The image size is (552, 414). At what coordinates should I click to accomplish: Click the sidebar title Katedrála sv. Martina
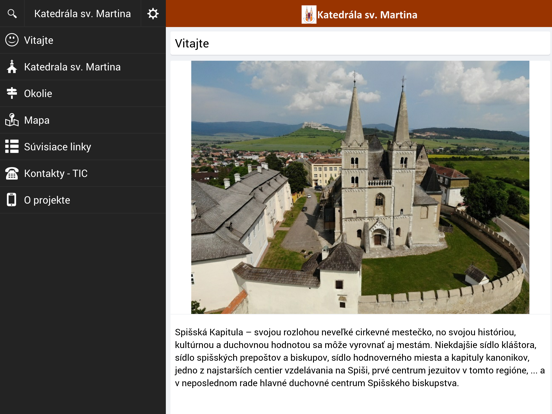[82, 14]
